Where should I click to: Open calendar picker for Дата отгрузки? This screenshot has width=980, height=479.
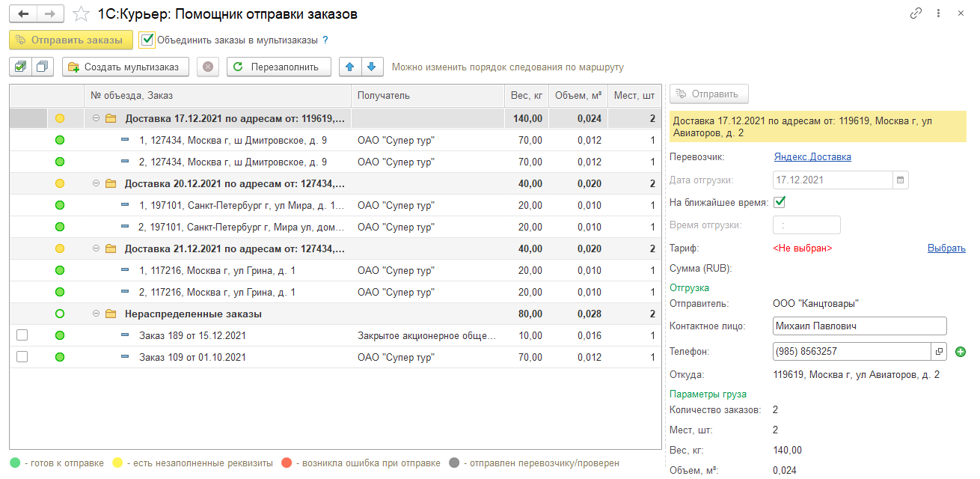pos(901,180)
